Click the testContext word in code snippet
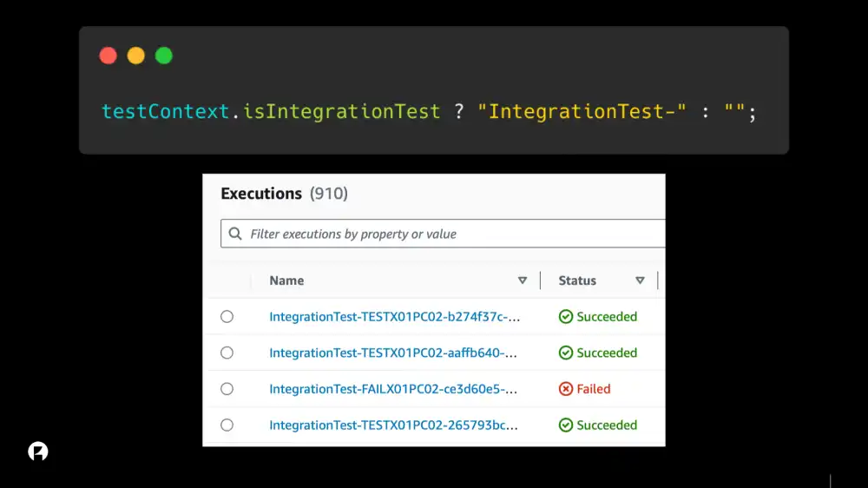Screen dimensions: 868x488 coord(165,111)
